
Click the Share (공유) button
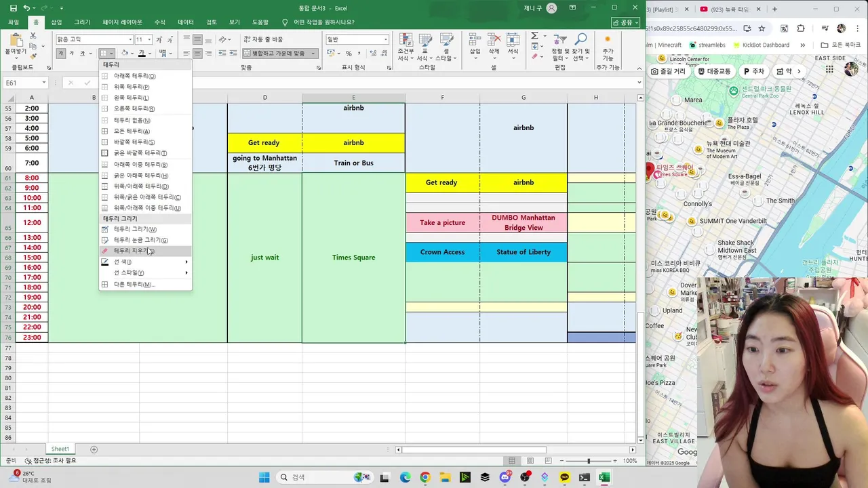coord(626,22)
